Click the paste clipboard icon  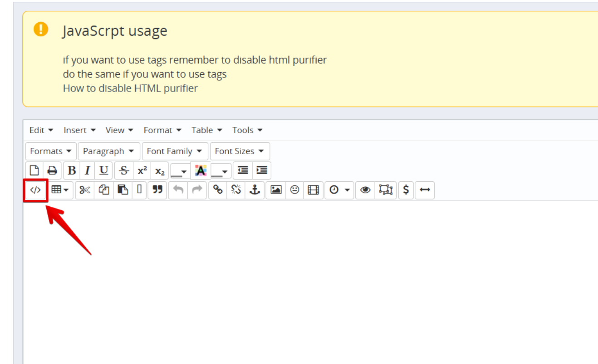pos(123,190)
